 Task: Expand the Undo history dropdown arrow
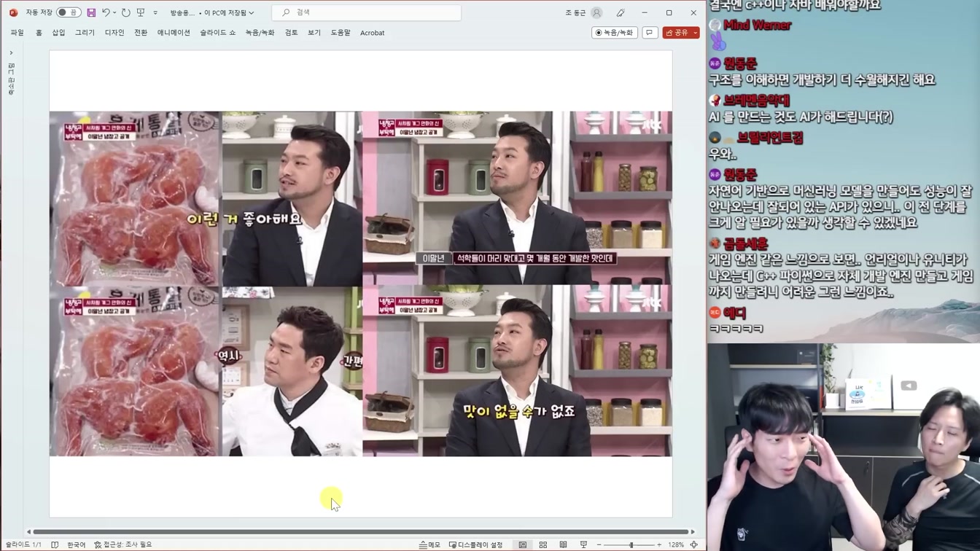tap(114, 12)
